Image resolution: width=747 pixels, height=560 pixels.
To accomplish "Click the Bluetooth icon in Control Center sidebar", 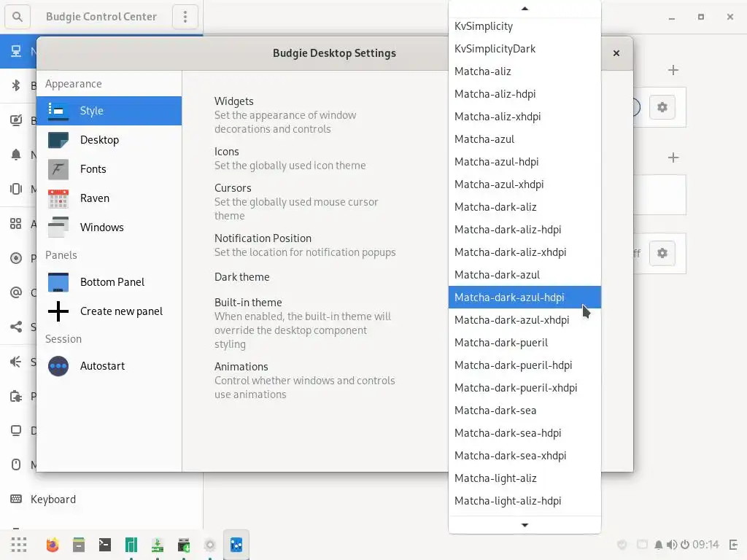I will [x=16, y=85].
